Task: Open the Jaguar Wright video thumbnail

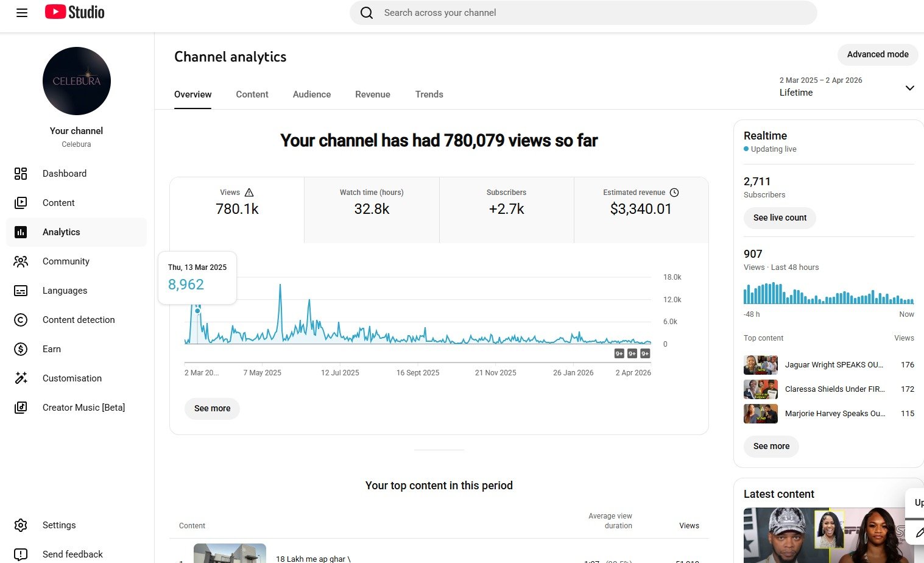Action: [x=760, y=365]
